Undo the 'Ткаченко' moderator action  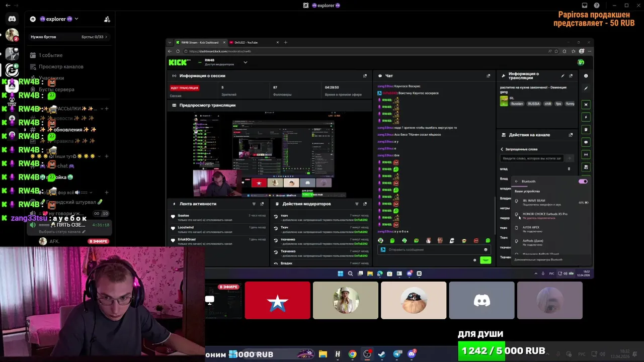(276, 252)
